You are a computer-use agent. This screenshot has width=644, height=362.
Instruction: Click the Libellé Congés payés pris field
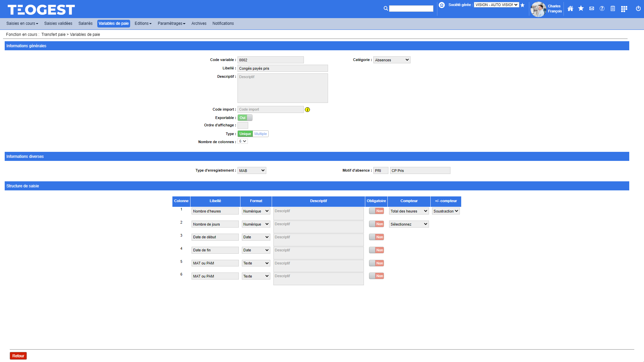pyautogui.click(x=282, y=68)
